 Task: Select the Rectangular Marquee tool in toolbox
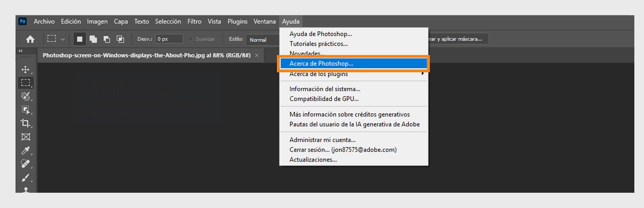[x=26, y=83]
